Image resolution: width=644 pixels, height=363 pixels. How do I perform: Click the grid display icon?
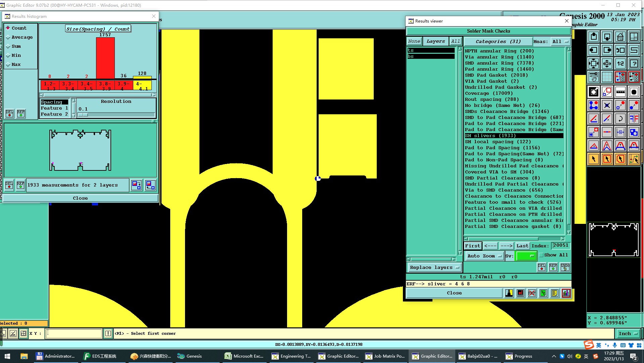tap(607, 77)
